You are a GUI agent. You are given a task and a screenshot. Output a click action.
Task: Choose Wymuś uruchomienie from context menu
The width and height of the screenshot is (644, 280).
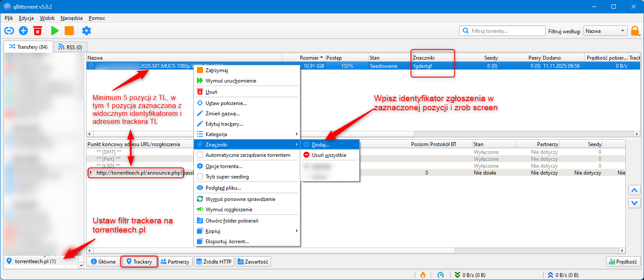pyautogui.click(x=247, y=80)
